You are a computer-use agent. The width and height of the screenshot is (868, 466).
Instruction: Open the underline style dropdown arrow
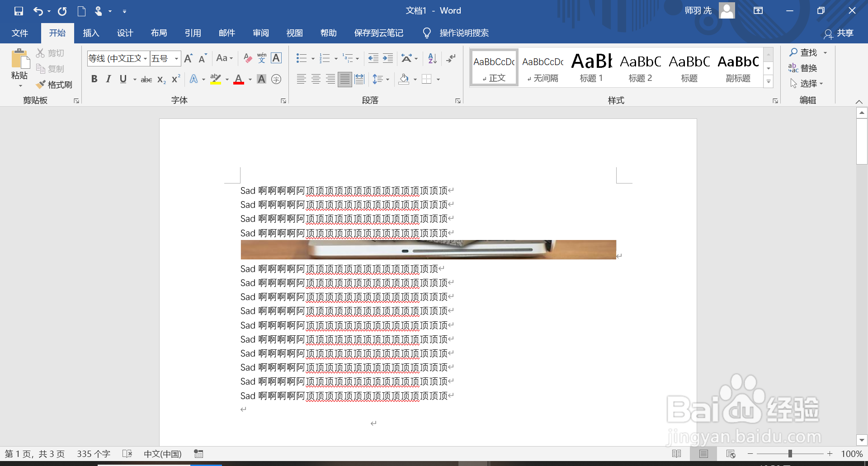click(x=135, y=80)
